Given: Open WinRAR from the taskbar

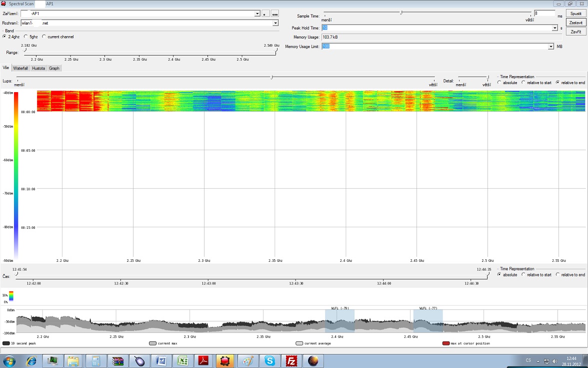Looking at the screenshot, I should point(117,361).
